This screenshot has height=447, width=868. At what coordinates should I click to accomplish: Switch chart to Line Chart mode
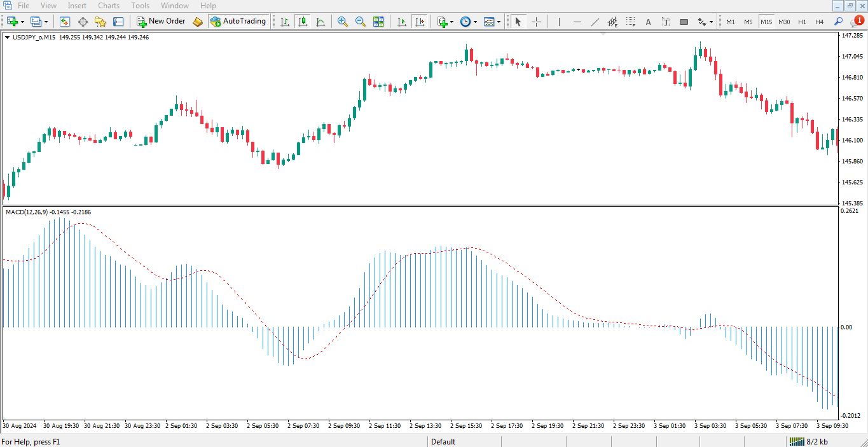(x=320, y=22)
